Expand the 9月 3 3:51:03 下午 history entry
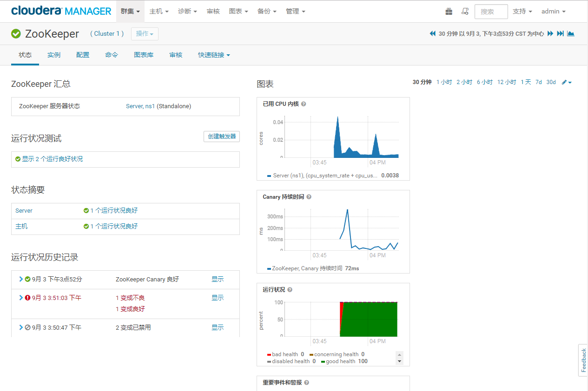Screen dimensions: 588x391 tap(21, 298)
